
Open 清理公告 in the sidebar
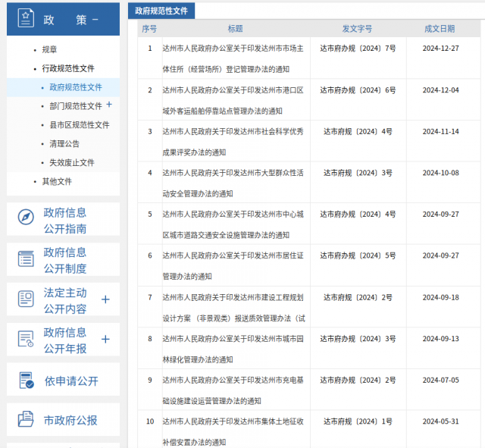tap(64, 143)
